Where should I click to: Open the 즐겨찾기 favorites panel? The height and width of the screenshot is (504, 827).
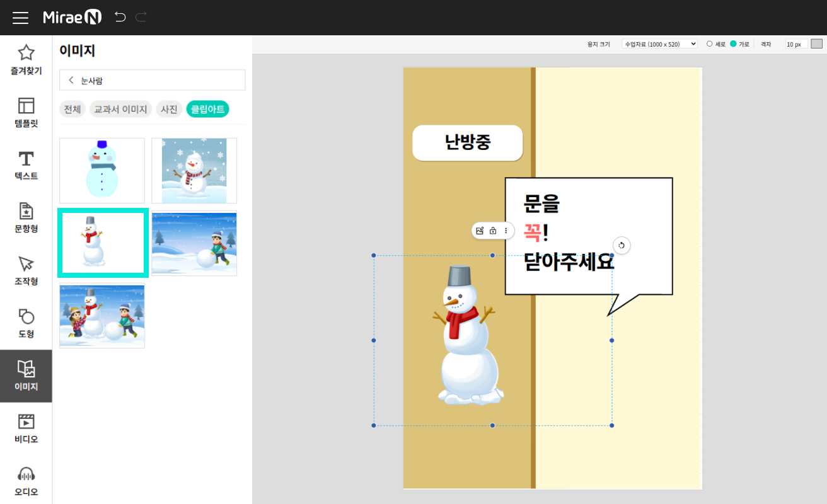(x=26, y=60)
